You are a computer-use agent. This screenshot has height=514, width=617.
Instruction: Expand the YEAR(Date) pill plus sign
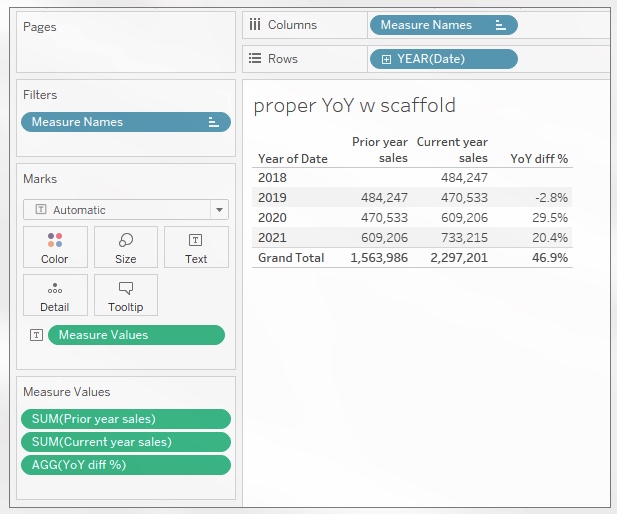point(386,59)
